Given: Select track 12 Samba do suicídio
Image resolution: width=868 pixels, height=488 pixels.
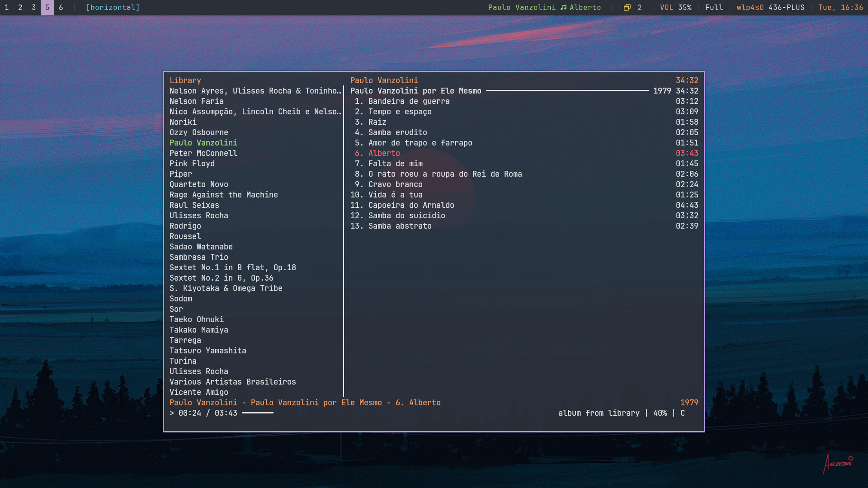Looking at the screenshot, I should point(524,216).
